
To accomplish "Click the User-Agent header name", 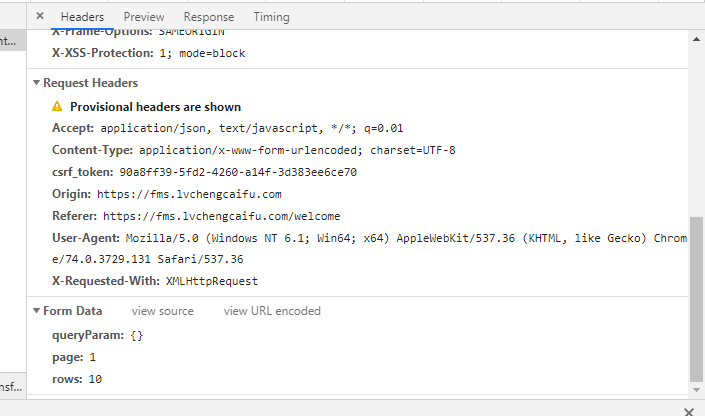I will 86,238.
